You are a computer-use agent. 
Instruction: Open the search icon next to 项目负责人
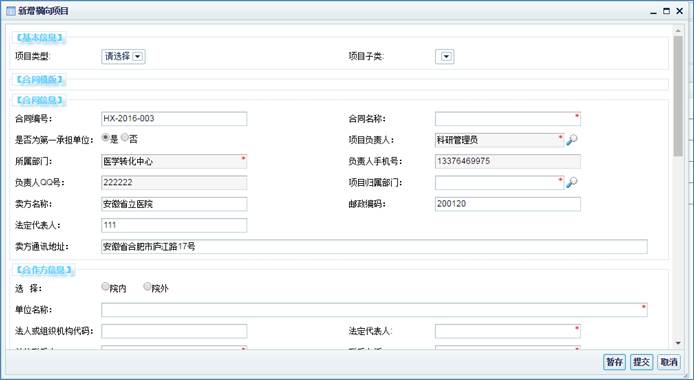coord(572,140)
